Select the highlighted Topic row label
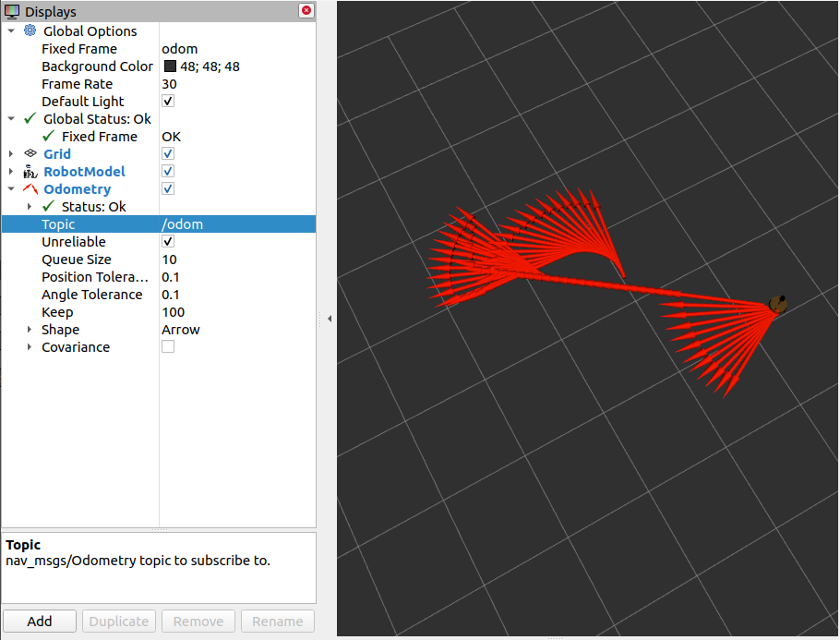 point(58,224)
